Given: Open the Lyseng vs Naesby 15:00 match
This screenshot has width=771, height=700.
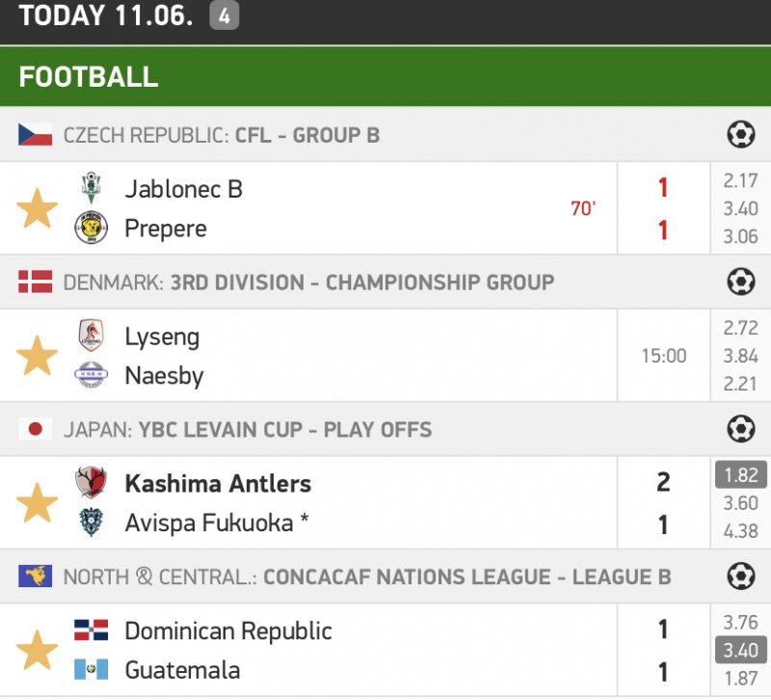Looking at the screenshot, I should click(385, 356).
